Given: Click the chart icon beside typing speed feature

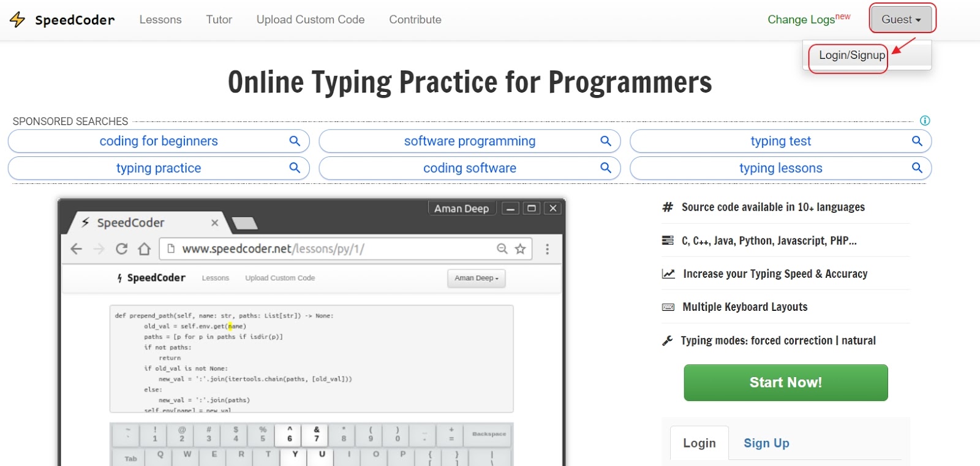Looking at the screenshot, I should coord(668,273).
